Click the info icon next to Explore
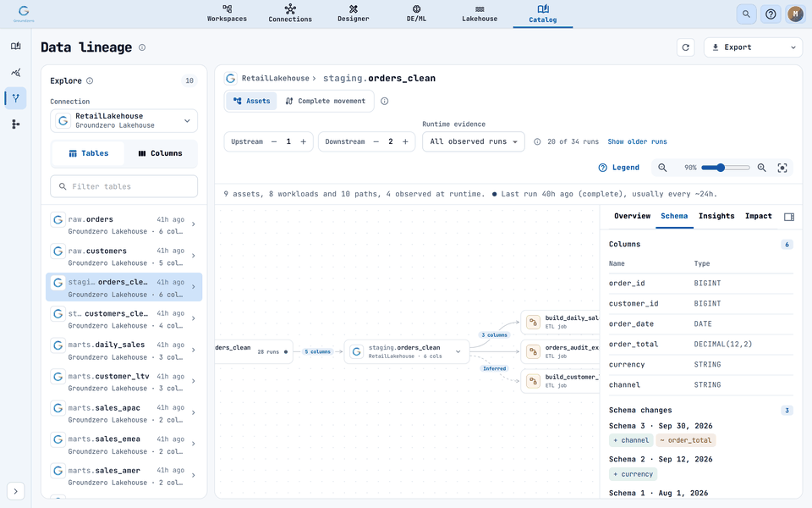 pyautogui.click(x=90, y=80)
